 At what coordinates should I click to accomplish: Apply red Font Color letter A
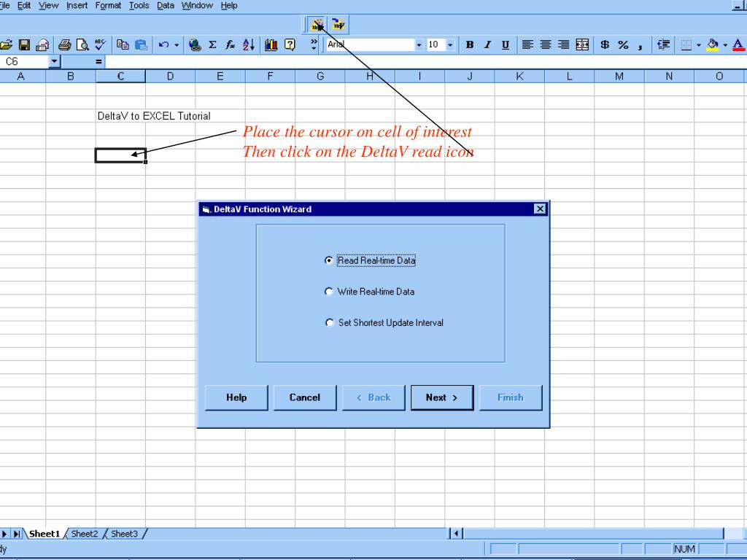(738, 44)
